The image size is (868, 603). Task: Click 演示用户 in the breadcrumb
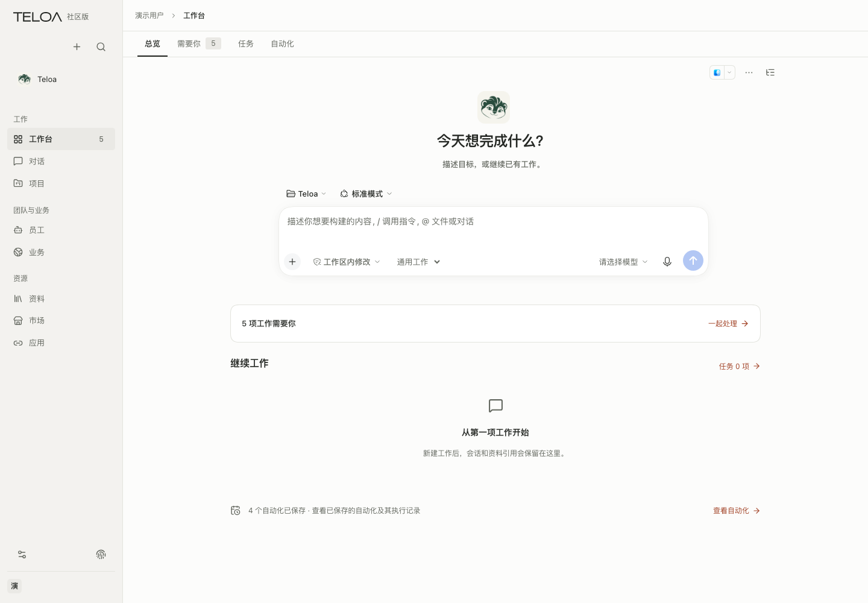(149, 16)
